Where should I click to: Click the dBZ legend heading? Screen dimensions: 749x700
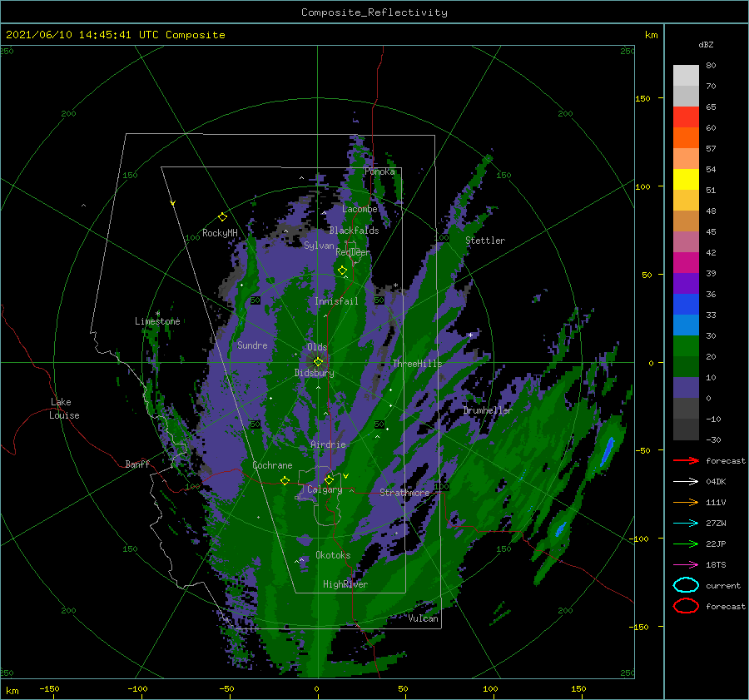pos(706,44)
